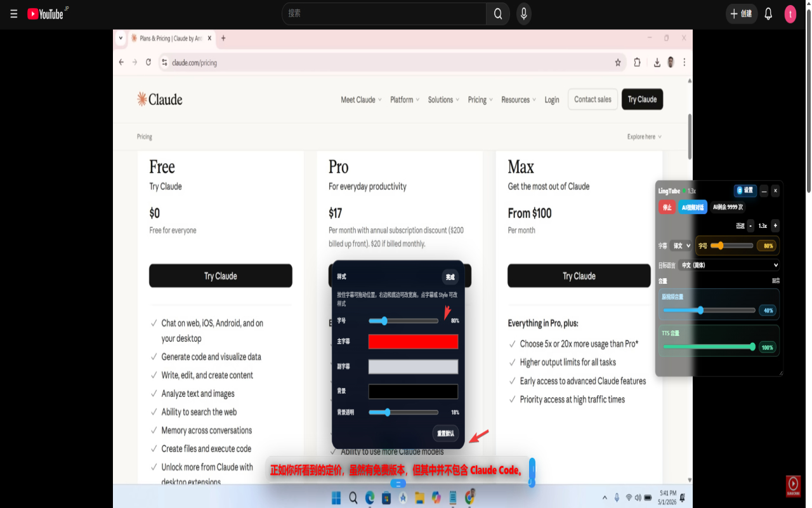Adjust the 字号 slider in the 样式 popup

[403, 321]
